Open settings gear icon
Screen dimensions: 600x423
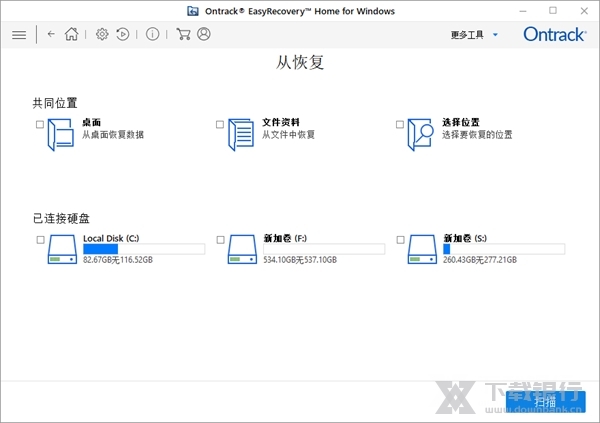tap(102, 34)
